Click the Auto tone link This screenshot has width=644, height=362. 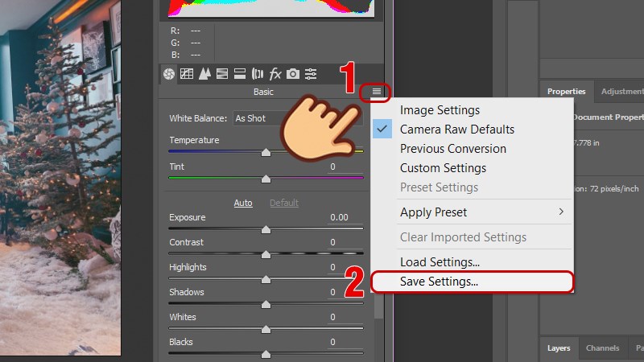[243, 203]
